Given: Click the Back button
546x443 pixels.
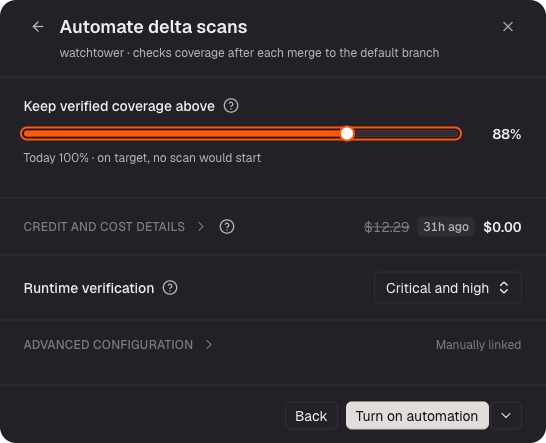Looking at the screenshot, I should 311,415.
